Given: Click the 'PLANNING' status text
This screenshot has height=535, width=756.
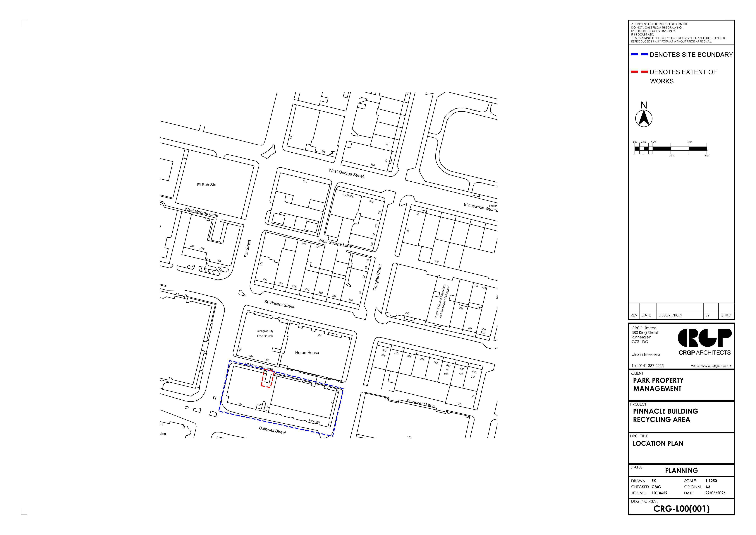Looking at the screenshot, I should (x=681, y=470).
